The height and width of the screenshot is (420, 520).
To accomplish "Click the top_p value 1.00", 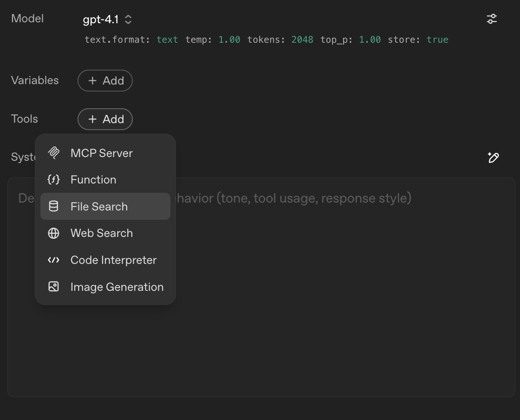I will click(x=370, y=40).
